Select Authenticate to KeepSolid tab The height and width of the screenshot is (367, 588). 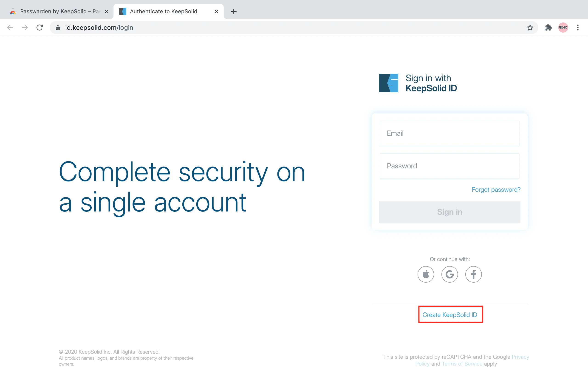(163, 11)
